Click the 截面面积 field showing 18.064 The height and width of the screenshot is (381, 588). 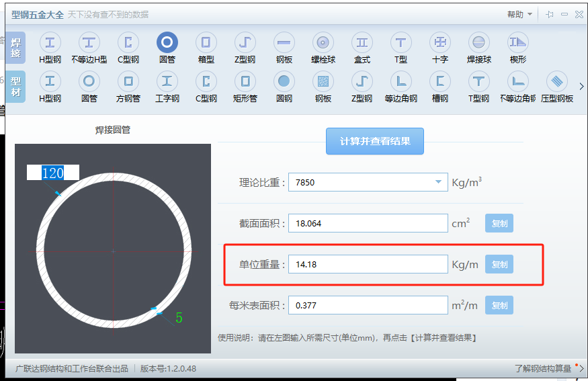coord(368,223)
